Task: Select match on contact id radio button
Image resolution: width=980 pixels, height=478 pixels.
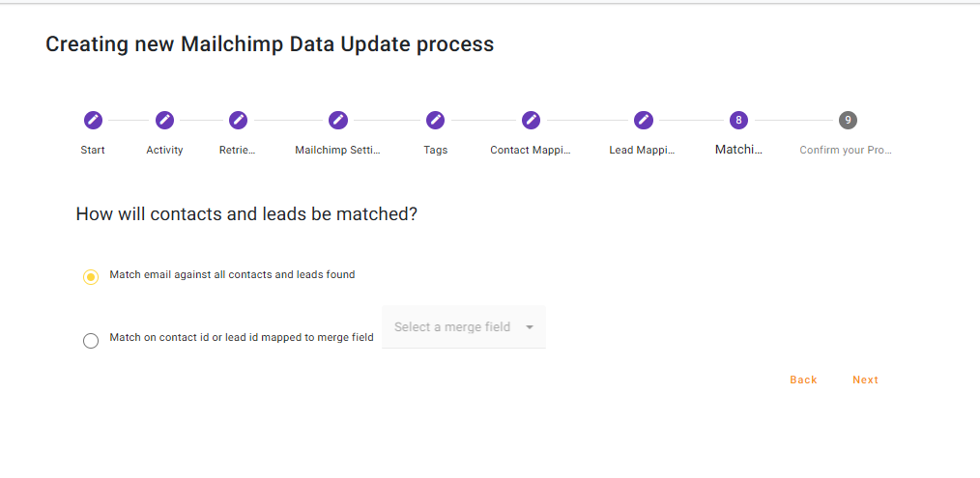Action: 91,340
